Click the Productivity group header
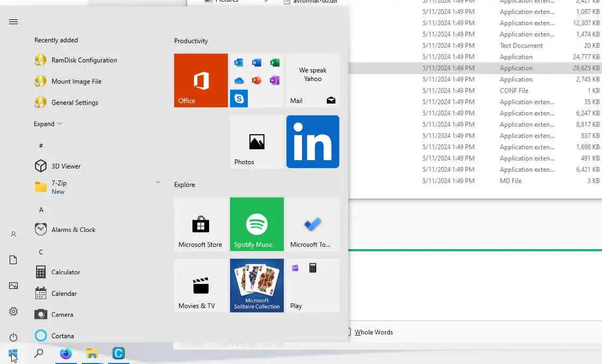602x364 pixels. point(191,41)
